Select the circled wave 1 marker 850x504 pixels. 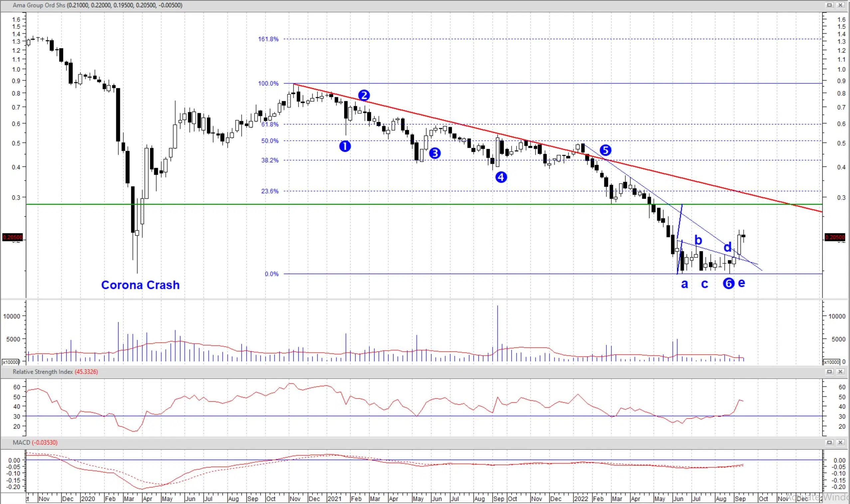coord(345,146)
